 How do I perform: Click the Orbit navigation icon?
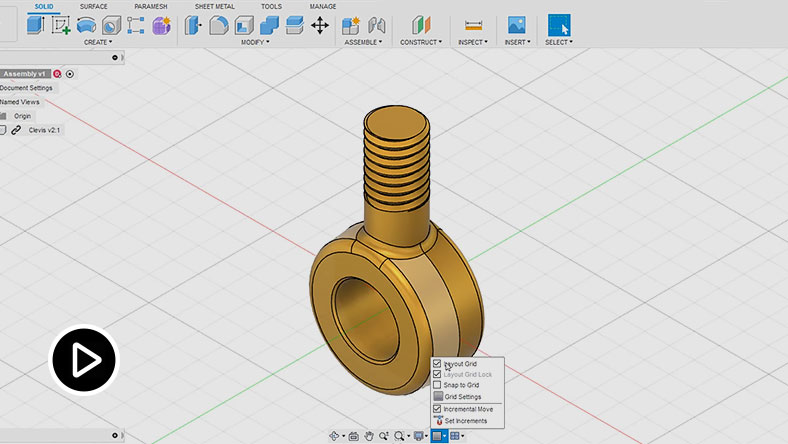coord(335,436)
